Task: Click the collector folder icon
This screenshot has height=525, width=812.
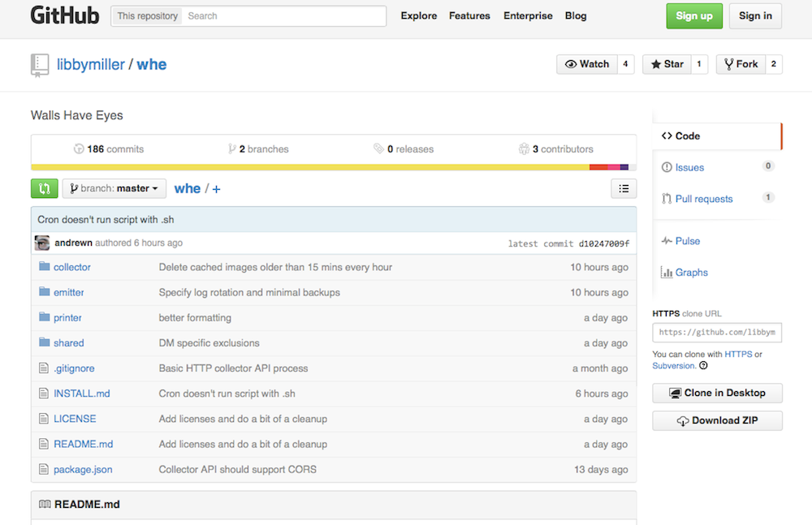Action: pos(45,267)
